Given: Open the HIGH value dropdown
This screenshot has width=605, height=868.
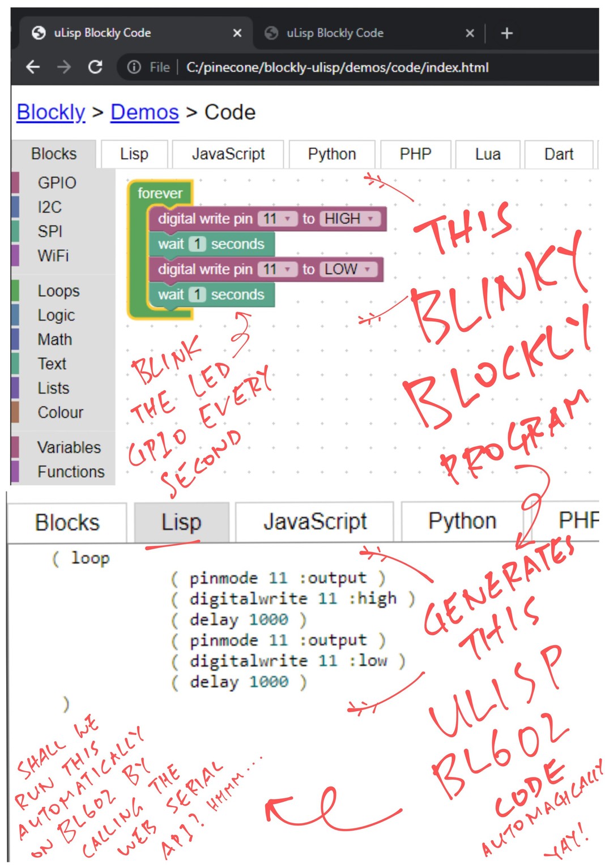Looking at the screenshot, I should click(x=350, y=219).
